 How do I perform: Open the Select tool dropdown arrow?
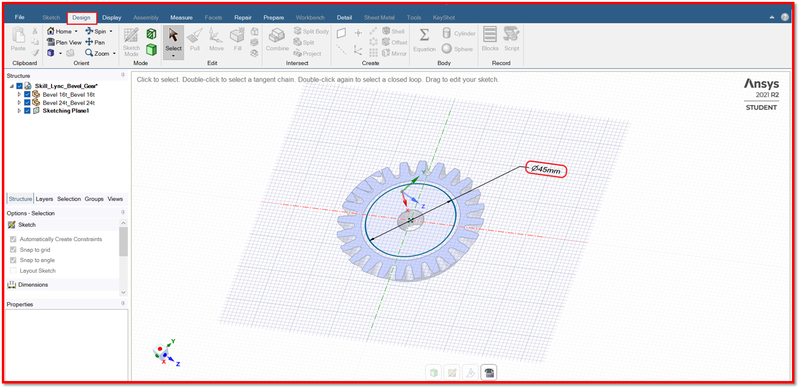point(173,56)
